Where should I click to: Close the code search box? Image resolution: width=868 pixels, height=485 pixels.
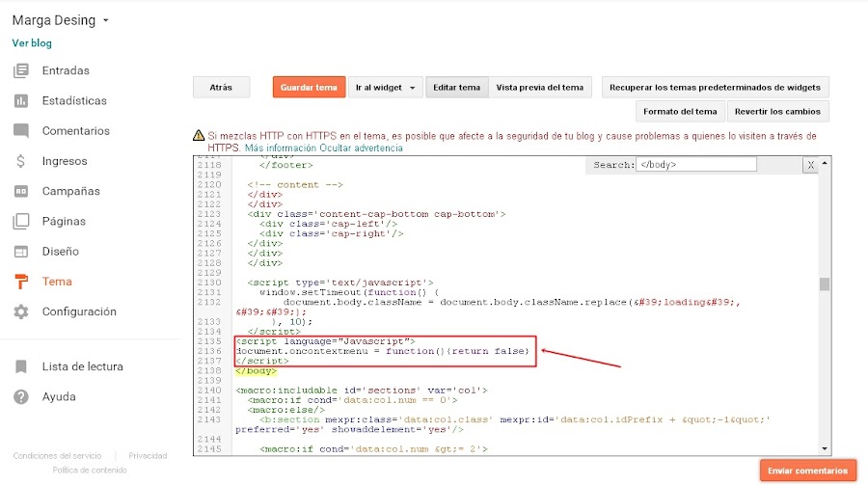[810, 165]
